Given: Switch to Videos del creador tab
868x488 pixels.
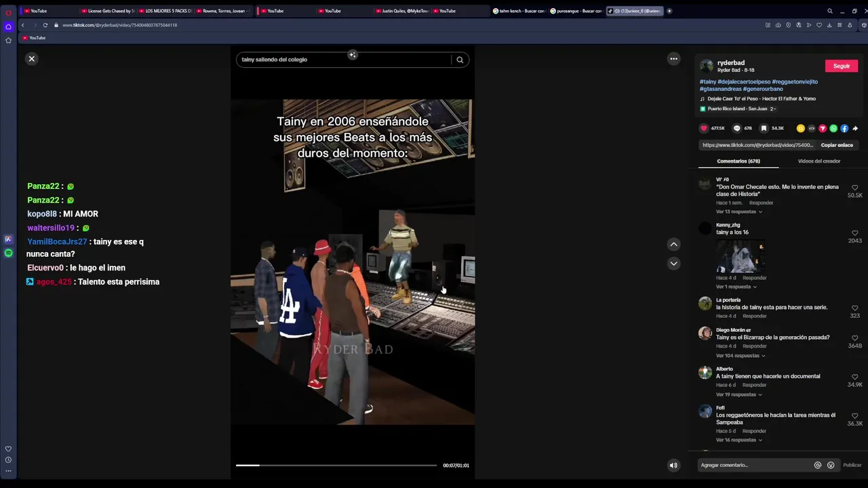Looking at the screenshot, I should pyautogui.click(x=819, y=161).
